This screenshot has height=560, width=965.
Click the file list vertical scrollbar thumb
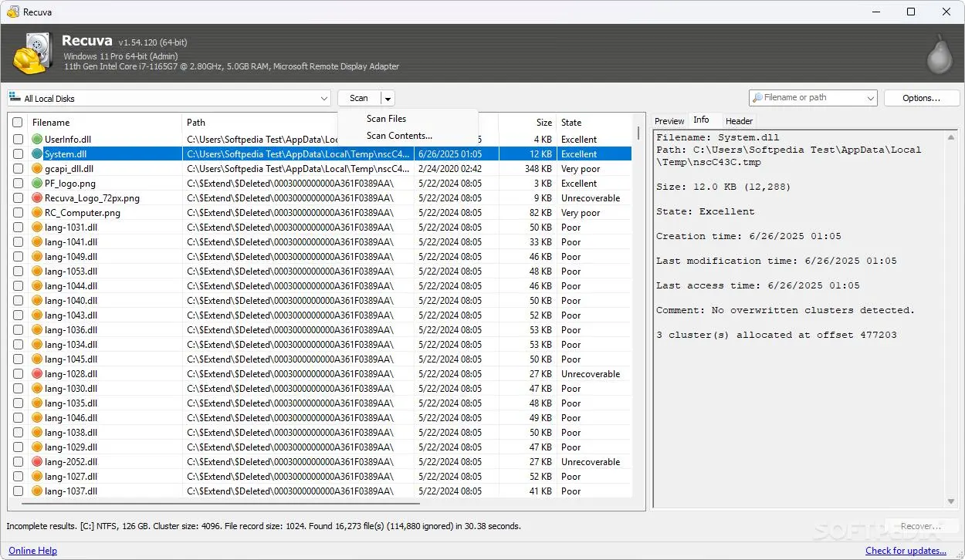point(638,133)
